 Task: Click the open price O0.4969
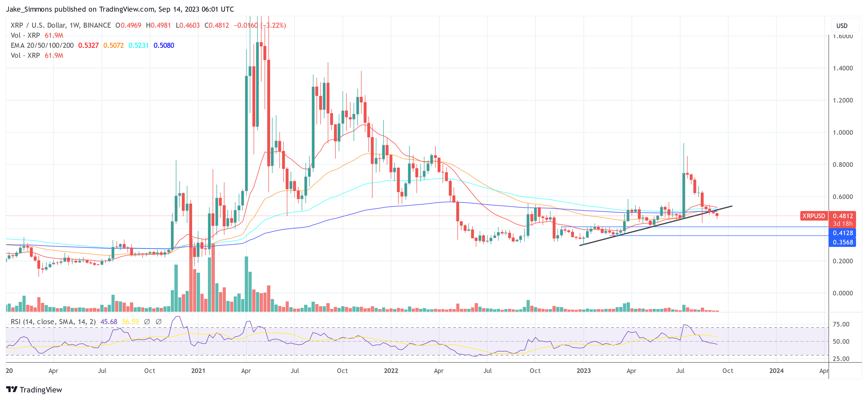pyautogui.click(x=128, y=25)
